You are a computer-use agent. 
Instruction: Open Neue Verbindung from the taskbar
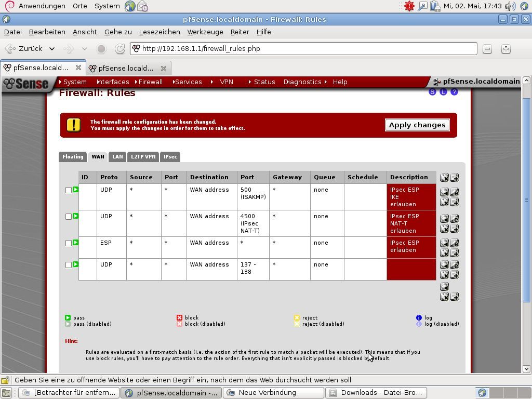273,393
